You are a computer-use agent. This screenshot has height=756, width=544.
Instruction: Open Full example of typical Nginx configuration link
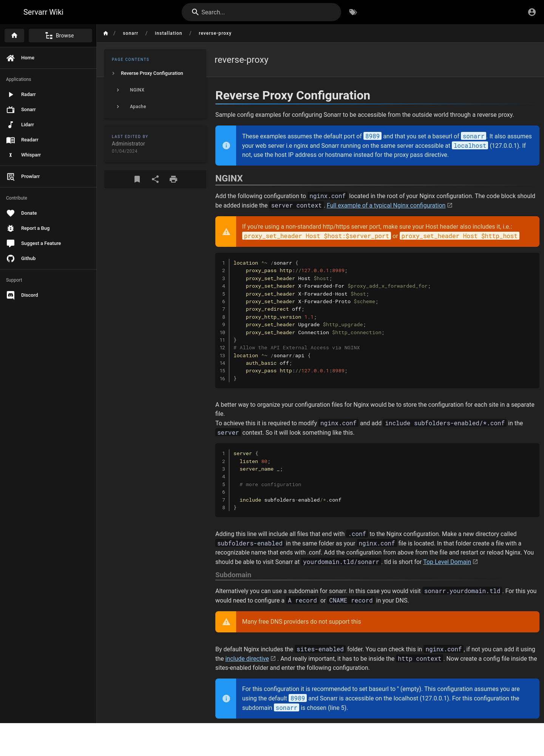[386, 205]
